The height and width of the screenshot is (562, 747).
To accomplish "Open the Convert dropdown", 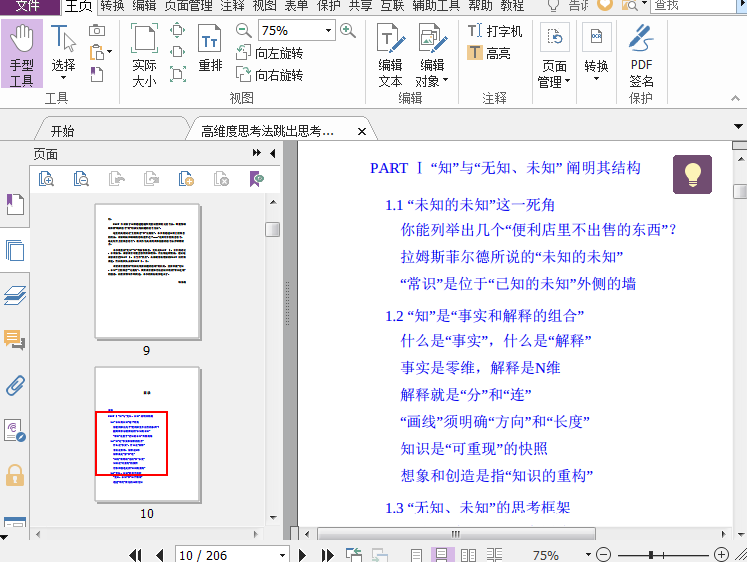I will tap(596, 53).
